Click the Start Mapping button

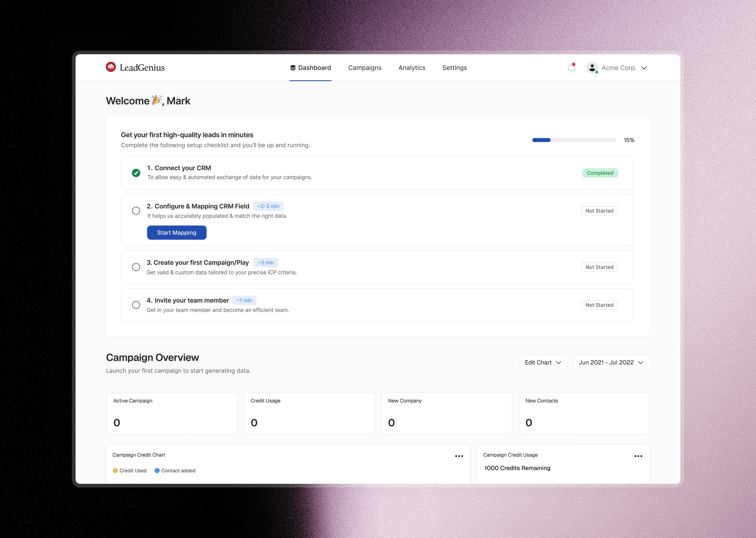[x=176, y=232]
